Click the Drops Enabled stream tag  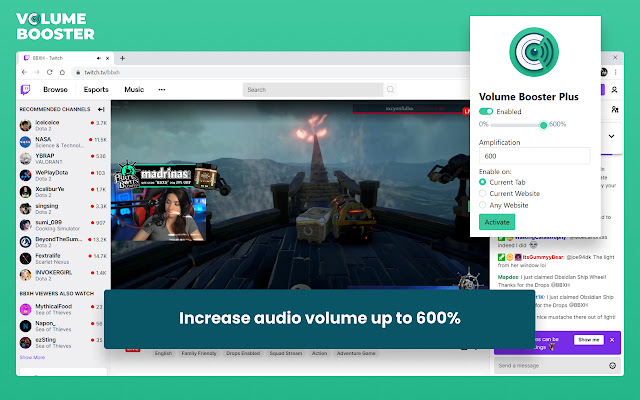coord(243,353)
